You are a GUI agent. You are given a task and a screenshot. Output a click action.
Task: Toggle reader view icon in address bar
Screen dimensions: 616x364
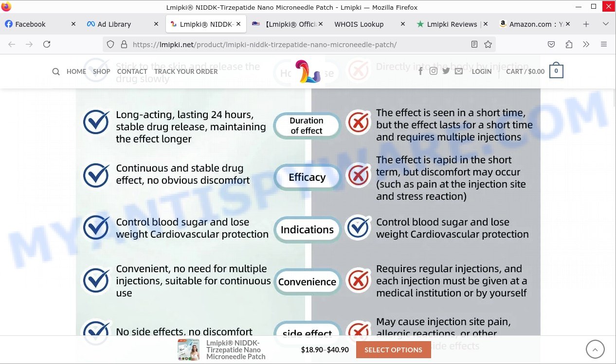(474, 44)
